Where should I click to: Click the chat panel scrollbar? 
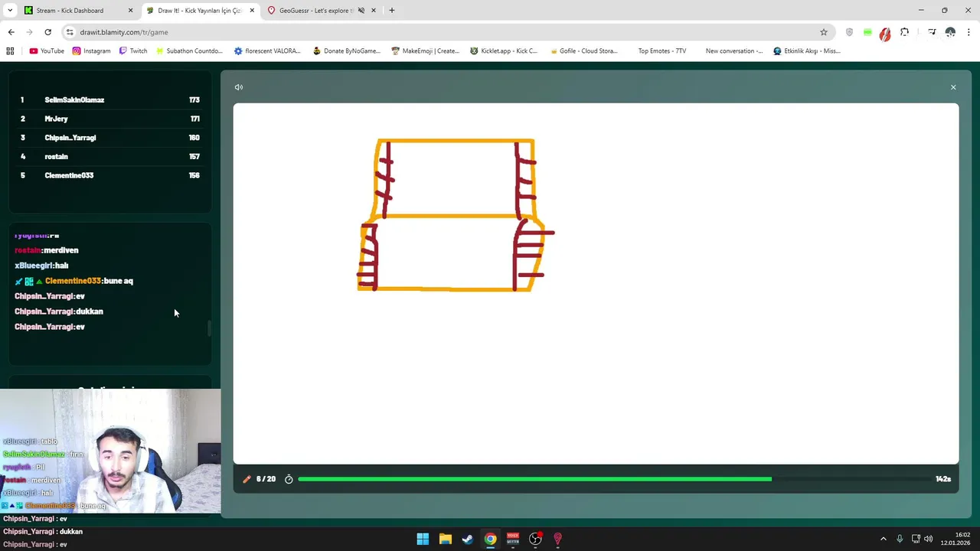pyautogui.click(x=208, y=328)
